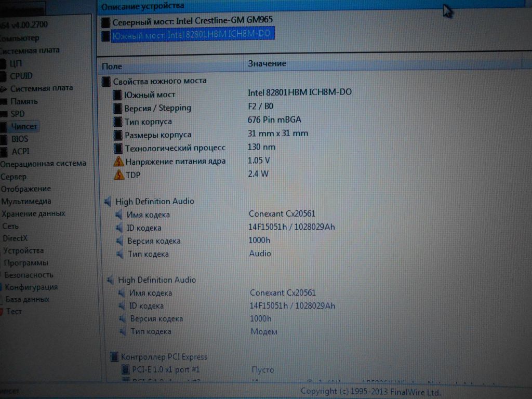This screenshot has height=399, width=532.
Task: Open the Конфигурация category
Action: pos(31,287)
